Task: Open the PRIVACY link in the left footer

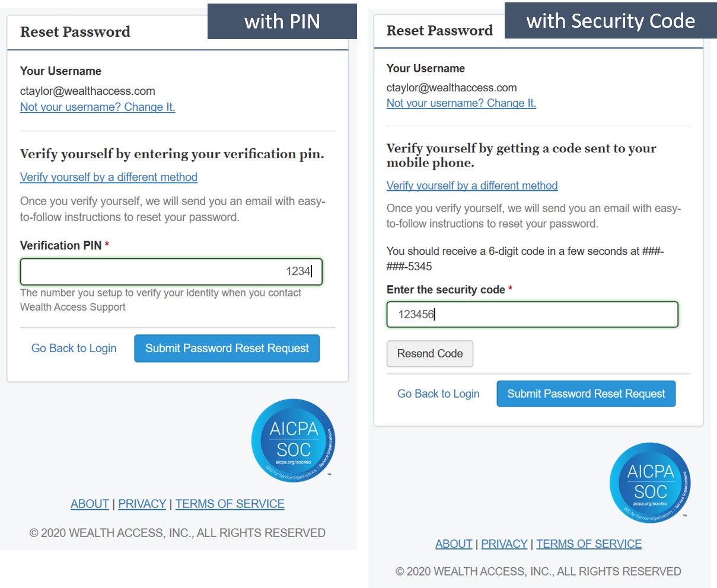Action: 142,504
